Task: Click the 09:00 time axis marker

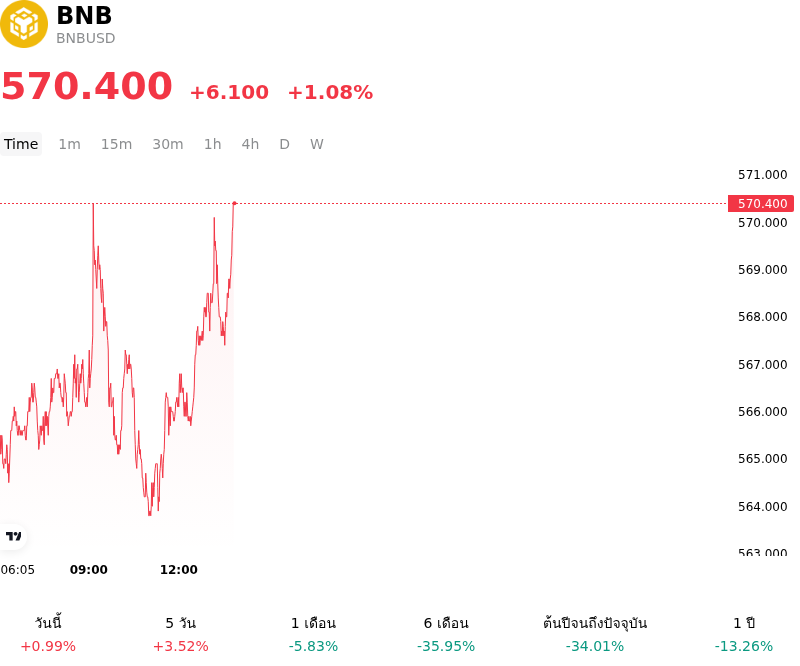Action: pos(89,570)
